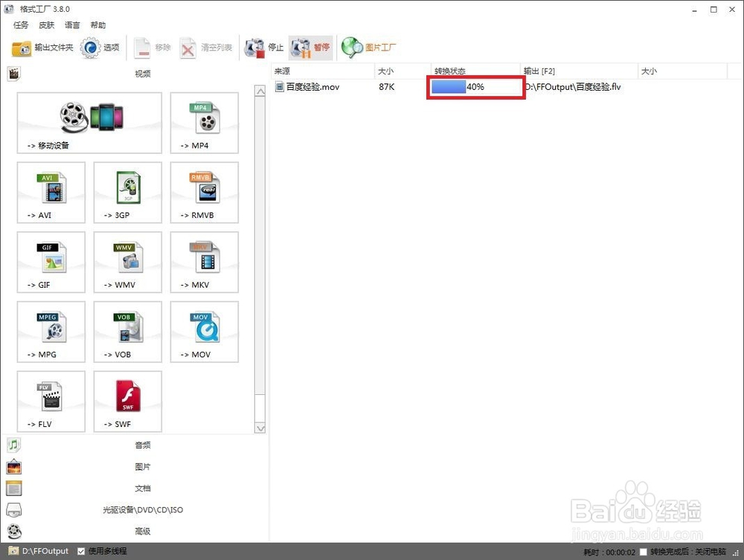
Task: Click the scroll-down arrow of format list
Action: tap(260, 428)
